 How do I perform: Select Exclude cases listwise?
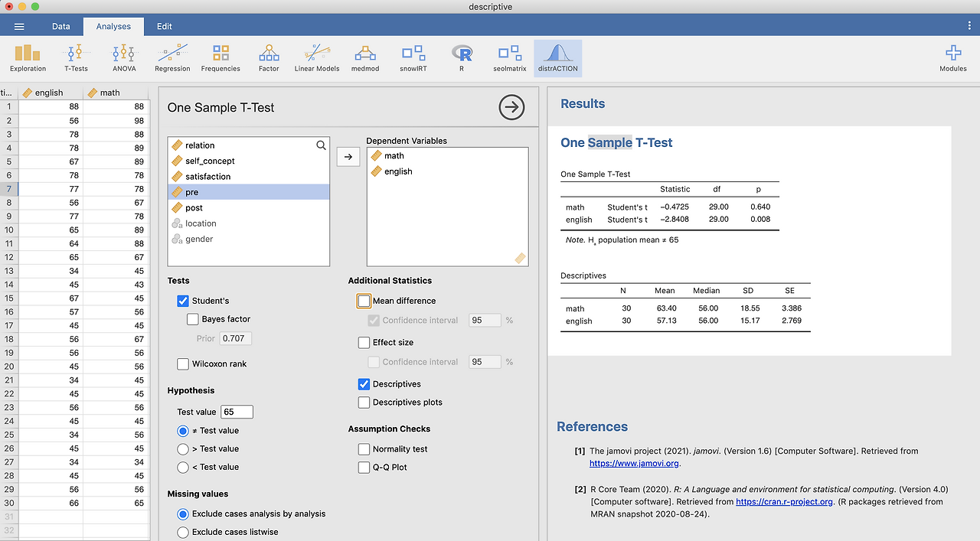click(x=183, y=532)
